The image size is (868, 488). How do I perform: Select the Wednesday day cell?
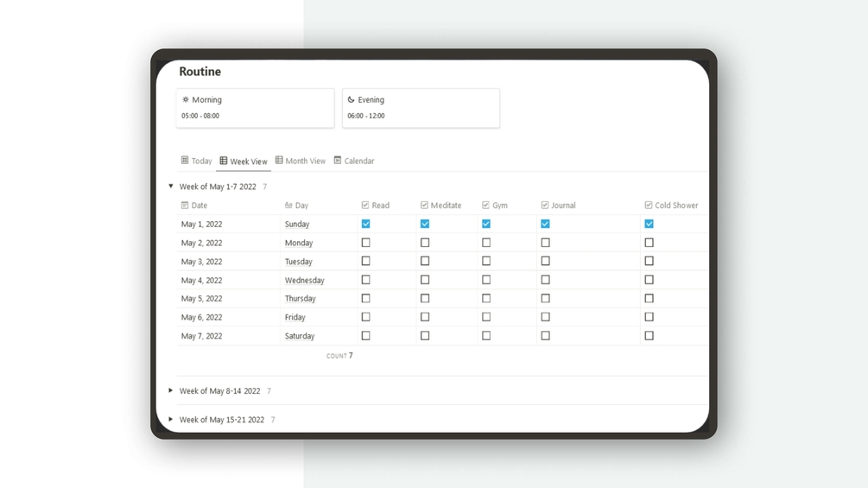coord(319,280)
